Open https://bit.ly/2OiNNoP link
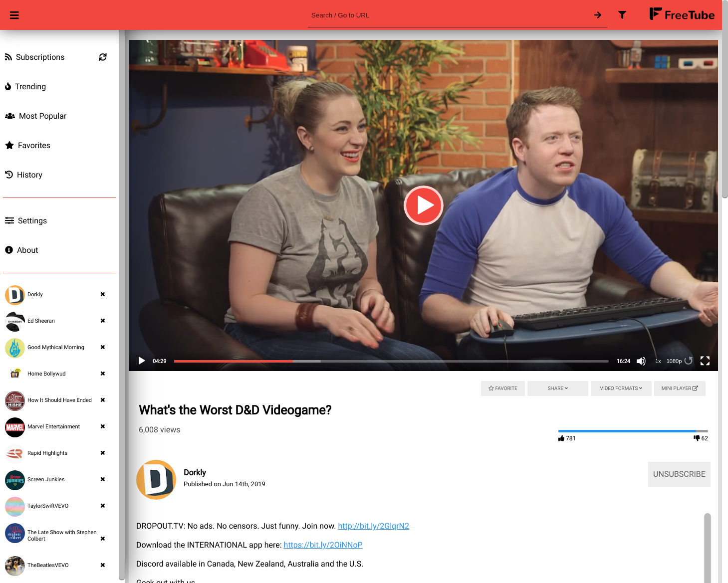Viewport: 728px width, 583px height. pyautogui.click(x=323, y=545)
